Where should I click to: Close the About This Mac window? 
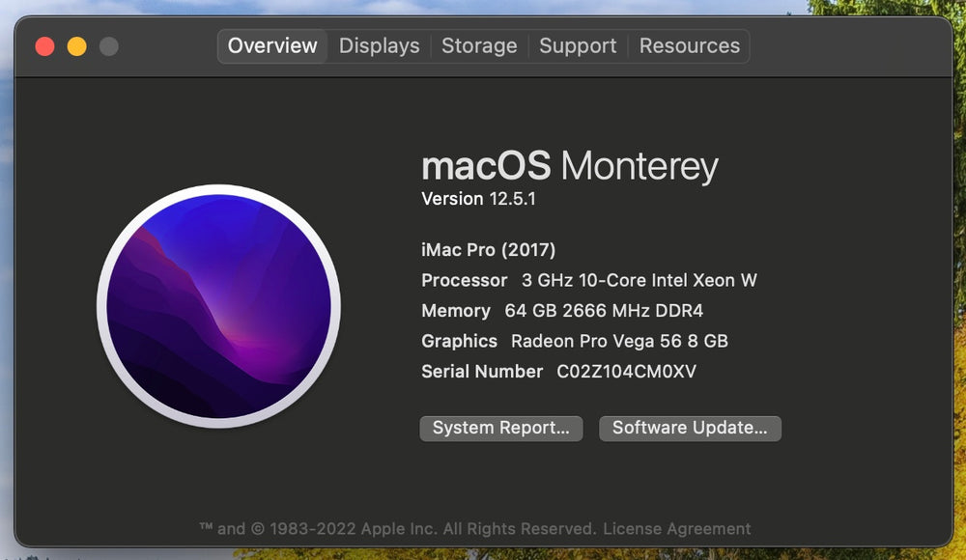[45, 46]
